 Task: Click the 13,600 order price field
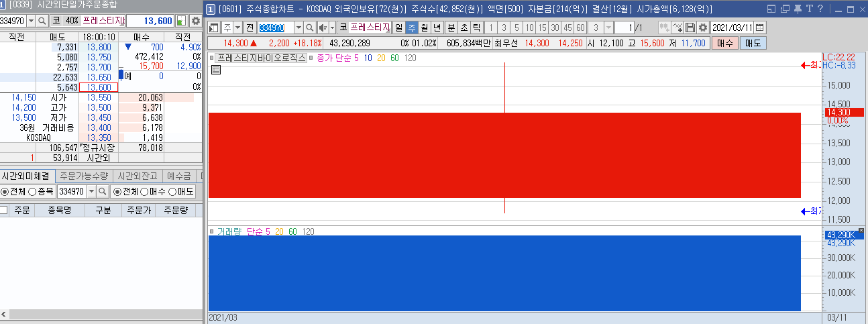point(150,21)
